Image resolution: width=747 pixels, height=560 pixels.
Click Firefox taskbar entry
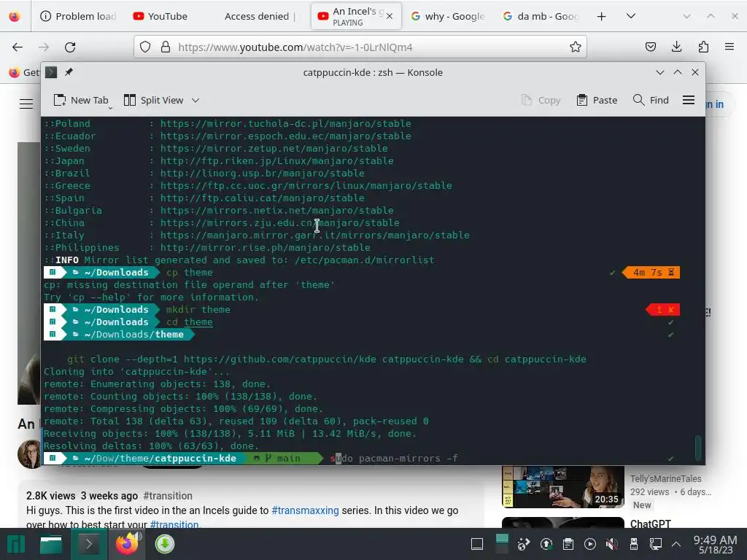(x=127, y=544)
